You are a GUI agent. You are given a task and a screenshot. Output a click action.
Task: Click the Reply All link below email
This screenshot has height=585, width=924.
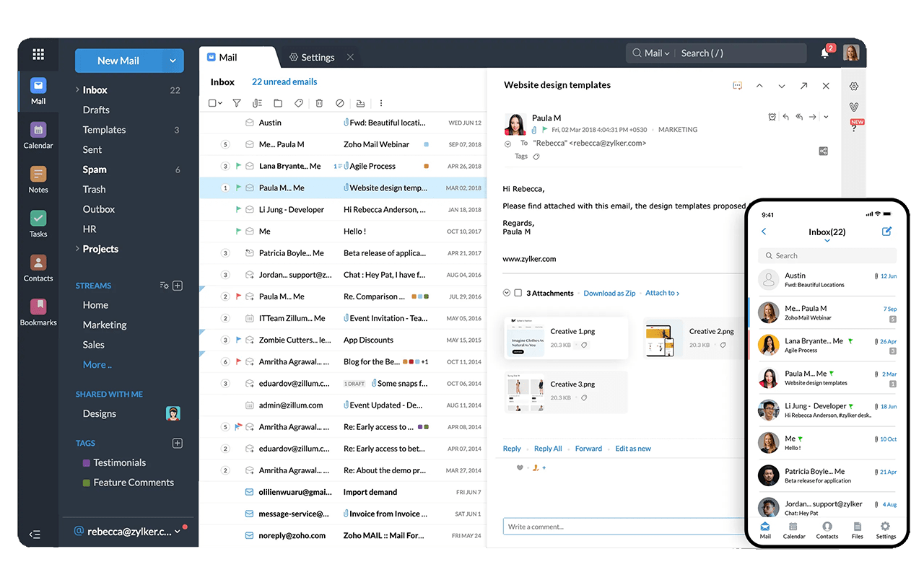click(548, 449)
